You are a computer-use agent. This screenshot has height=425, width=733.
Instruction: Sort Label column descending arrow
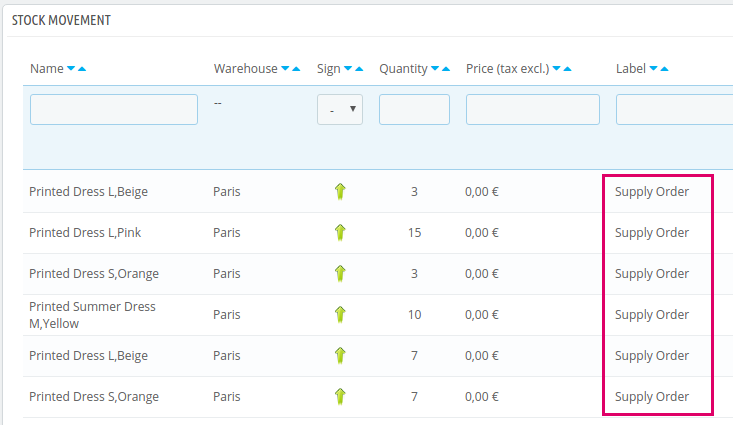pyautogui.click(x=654, y=69)
